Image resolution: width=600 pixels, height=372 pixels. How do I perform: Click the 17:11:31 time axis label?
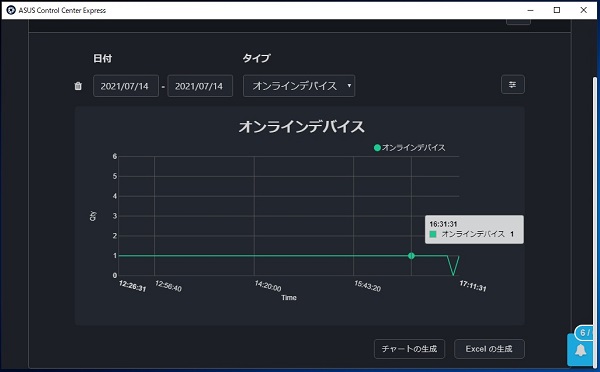[473, 286]
